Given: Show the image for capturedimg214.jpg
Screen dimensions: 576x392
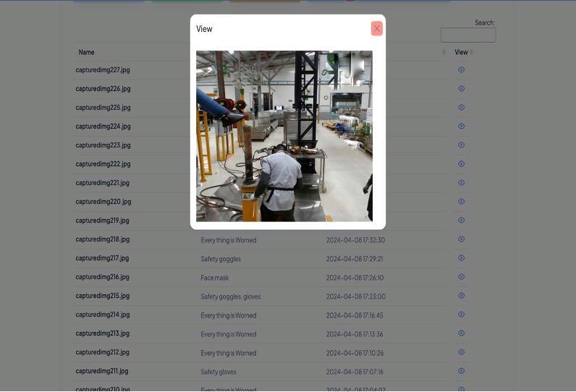Looking at the screenshot, I should tap(461, 315).
